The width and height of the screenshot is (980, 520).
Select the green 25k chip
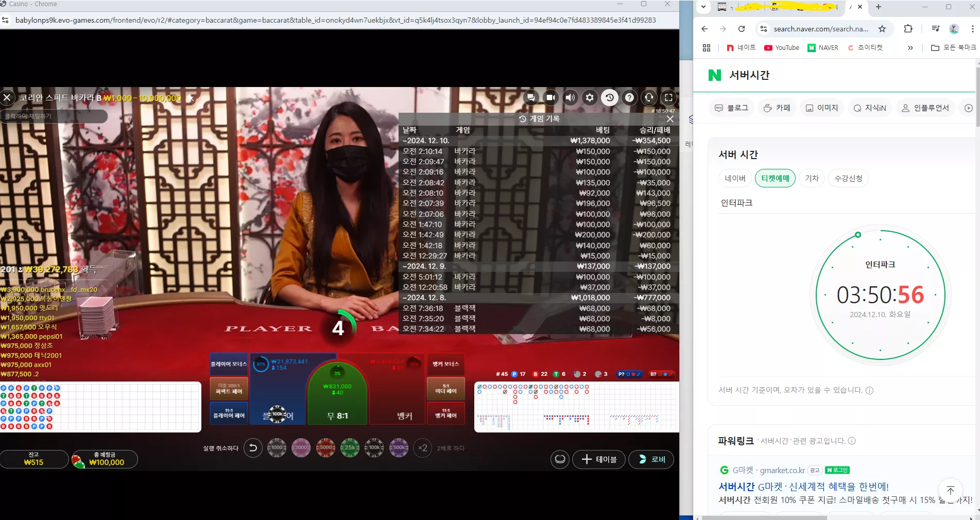[350, 448]
